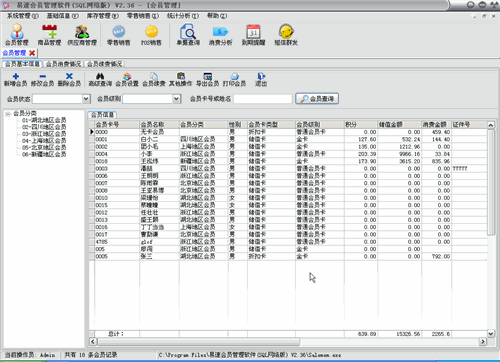Image resolution: width=500 pixels, height=362 pixels.
Task: Open 商品管理 product management
Action: (49, 35)
